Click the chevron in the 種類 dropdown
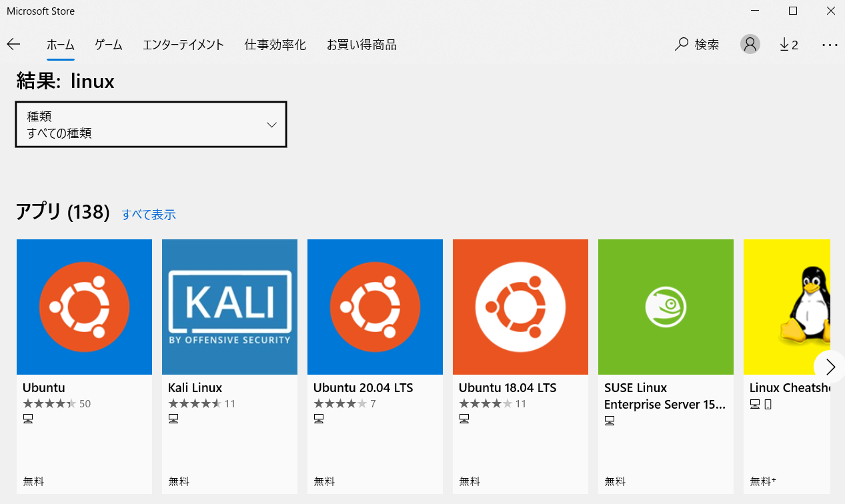This screenshot has width=845, height=504. coord(271,125)
